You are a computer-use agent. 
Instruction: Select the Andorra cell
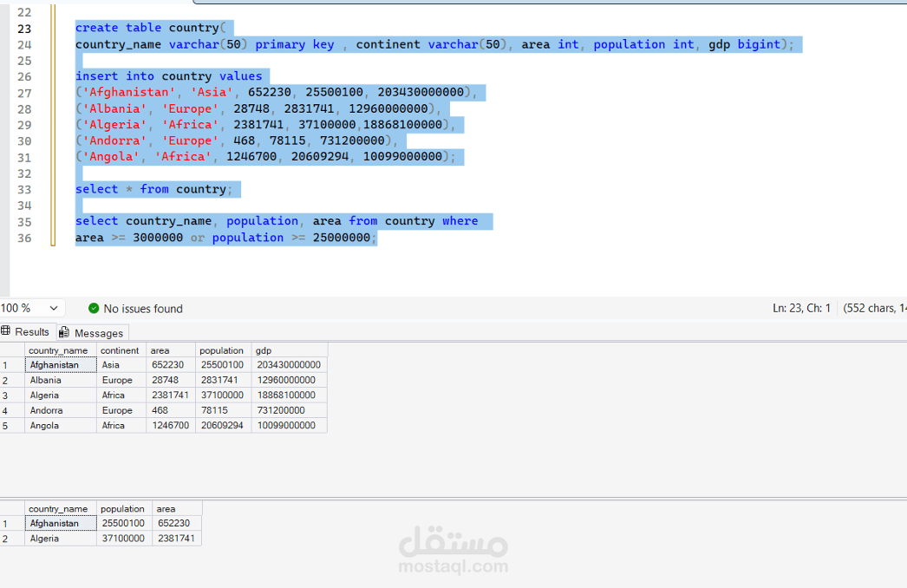60,410
